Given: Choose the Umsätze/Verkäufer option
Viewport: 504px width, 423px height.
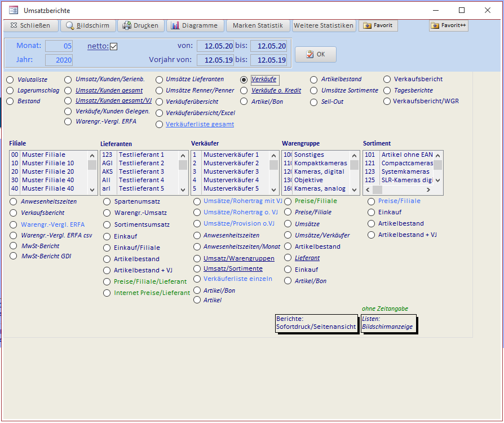Looking at the screenshot, I should coord(288,235).
